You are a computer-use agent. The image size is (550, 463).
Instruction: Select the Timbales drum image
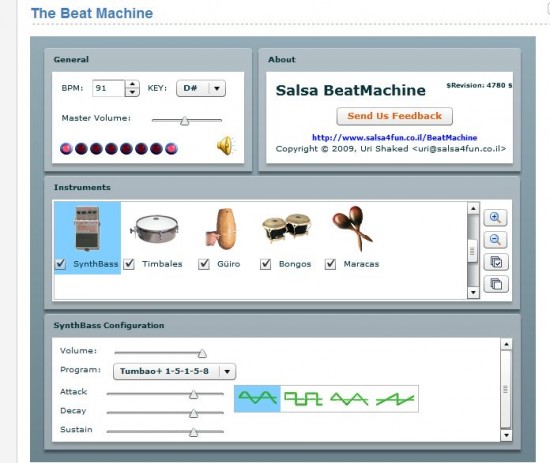click(x=155, y=229)
